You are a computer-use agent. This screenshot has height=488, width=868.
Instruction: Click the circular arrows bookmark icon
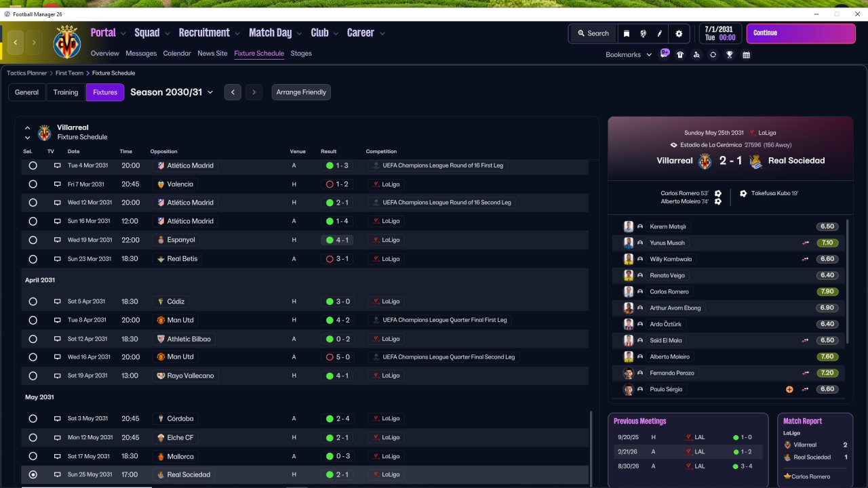(x=713, y=55)
